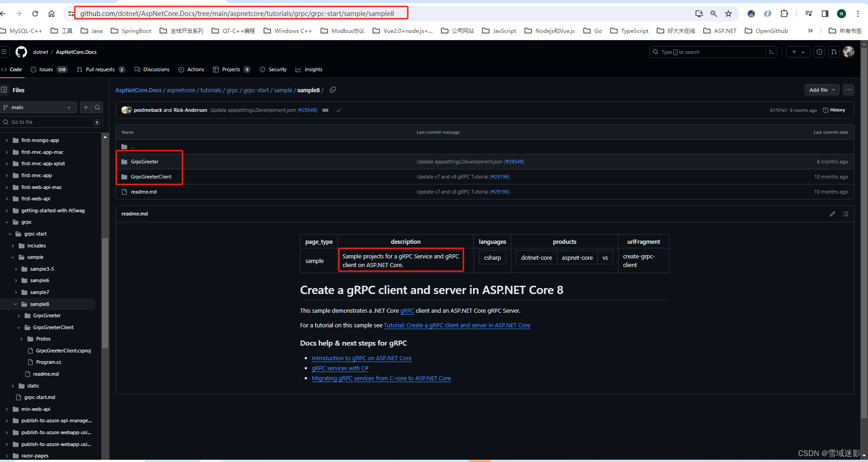Screen dimensions: 868x462
Task: Switch to the Code tab
Action: 12,69
